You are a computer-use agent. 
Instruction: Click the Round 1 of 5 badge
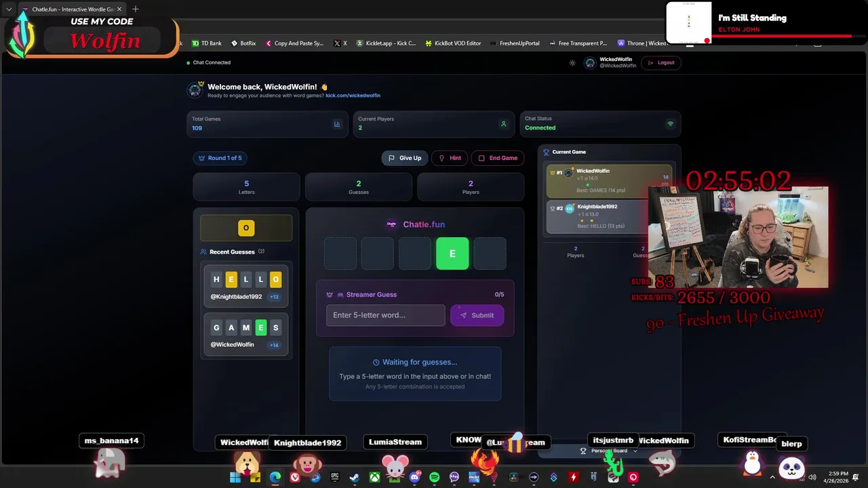[x=220, y=158]
